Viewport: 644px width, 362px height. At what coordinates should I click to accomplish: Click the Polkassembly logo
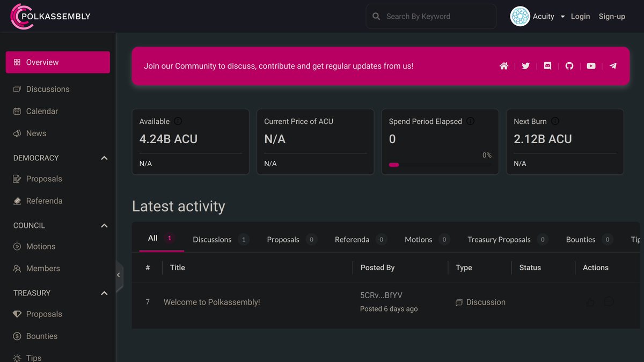click(50, 16)
